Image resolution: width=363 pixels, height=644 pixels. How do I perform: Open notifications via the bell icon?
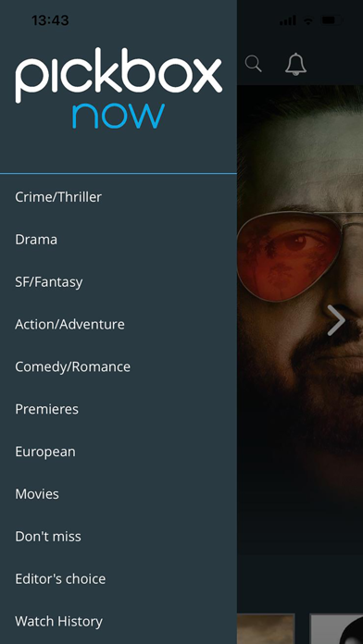tap(296, 64)
